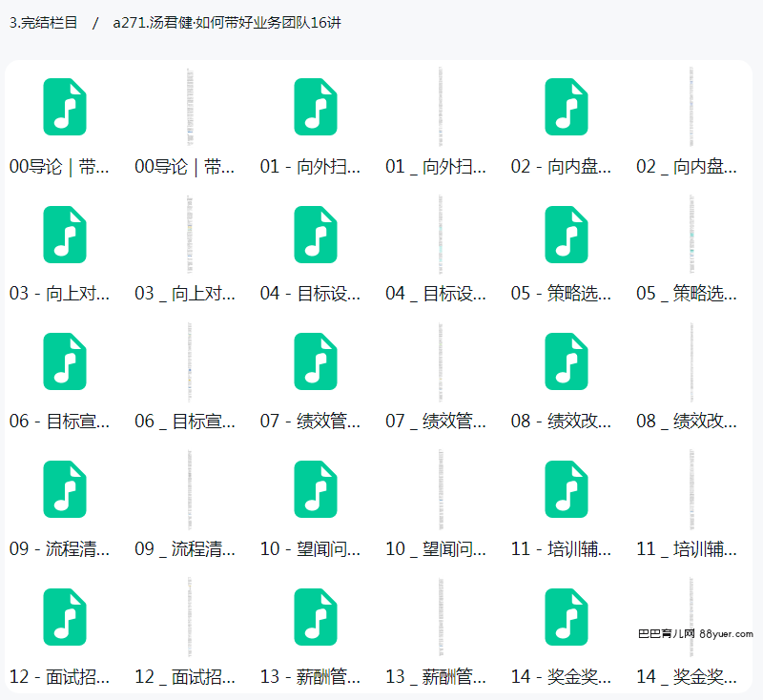Go to '3.完结栏目' breadcrumb
The width and height of the screenshot is (763, 700).
43,22
